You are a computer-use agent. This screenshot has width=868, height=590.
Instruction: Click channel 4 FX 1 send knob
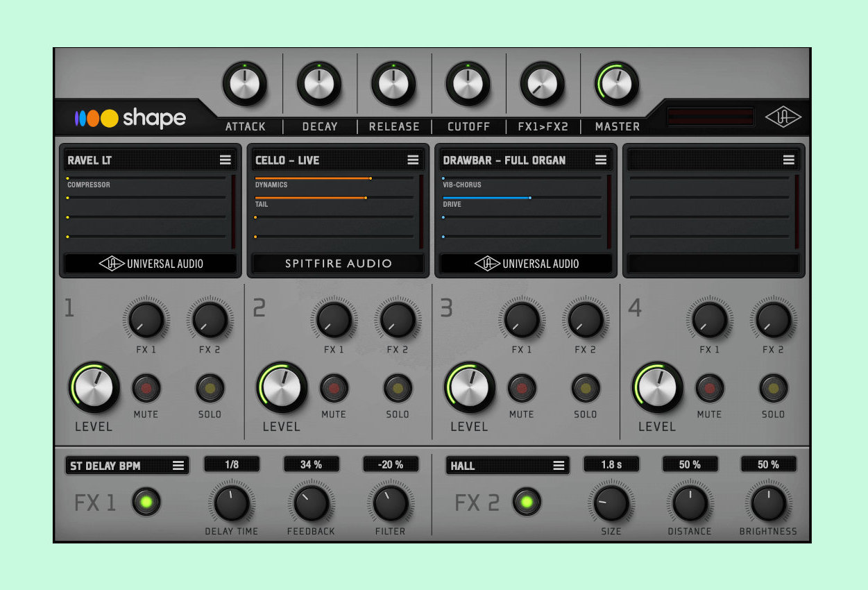710,320
